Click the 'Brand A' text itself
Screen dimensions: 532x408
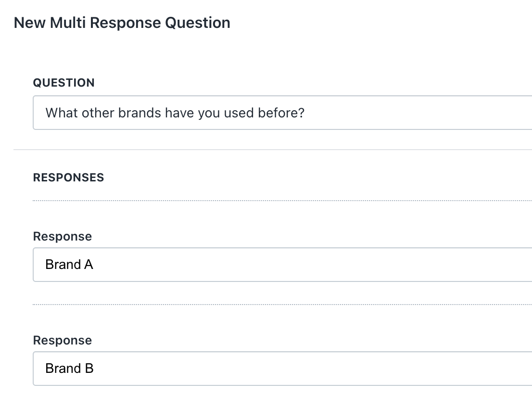pos(69,265)
